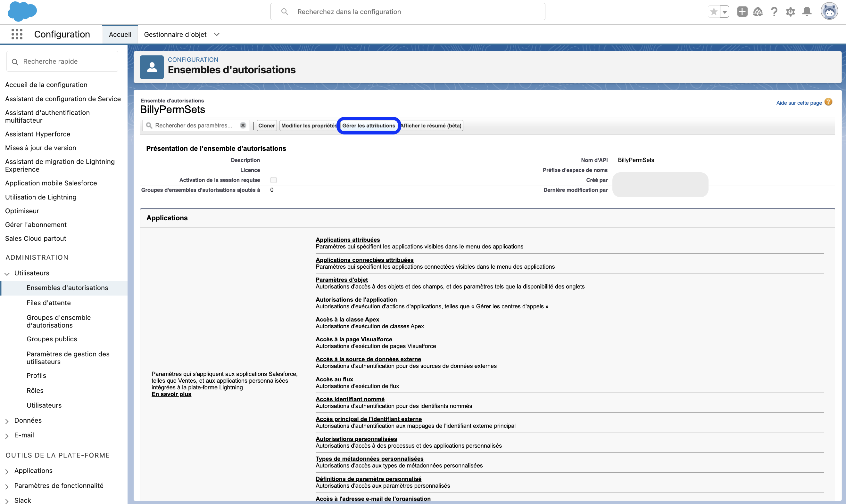Open Accès Identifiant nommé link
This screenshot has width=846, height=504.
[350, 399]
